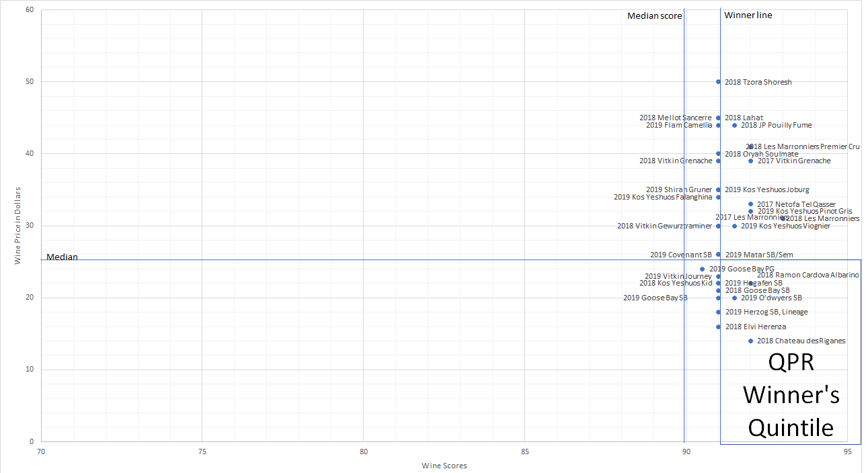
Task: Select the 2018 Mellot Sancerre label
Action: pos(675,118)
